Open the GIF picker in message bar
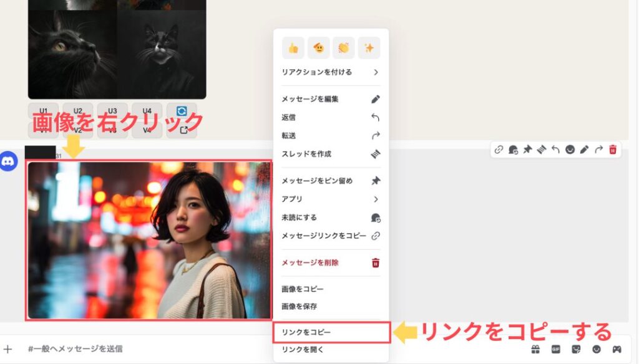Screen dimensions: 639x364 [x=555, y=349]
